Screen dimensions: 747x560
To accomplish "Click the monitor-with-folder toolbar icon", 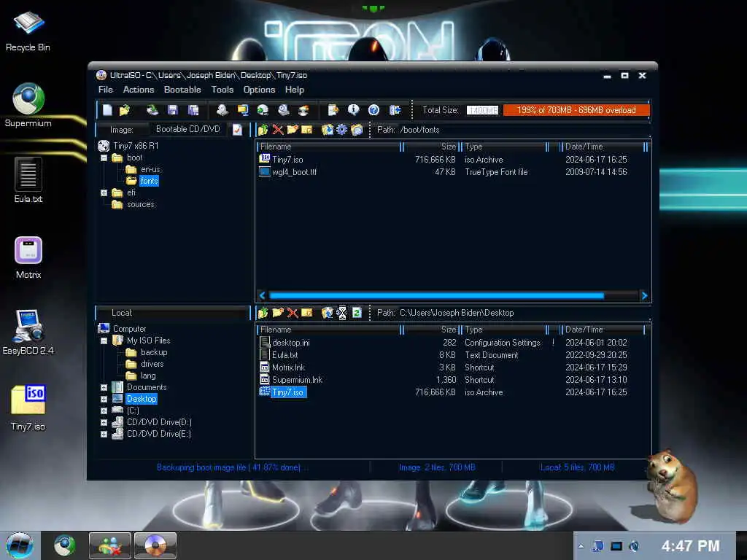I will click(x=243, y=110).
